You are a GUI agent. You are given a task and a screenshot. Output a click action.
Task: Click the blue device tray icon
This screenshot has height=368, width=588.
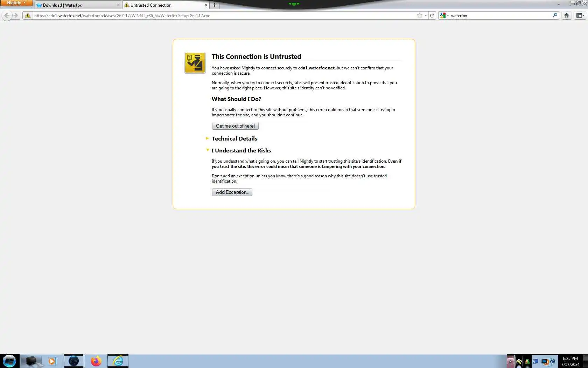(x=535, y=361)
